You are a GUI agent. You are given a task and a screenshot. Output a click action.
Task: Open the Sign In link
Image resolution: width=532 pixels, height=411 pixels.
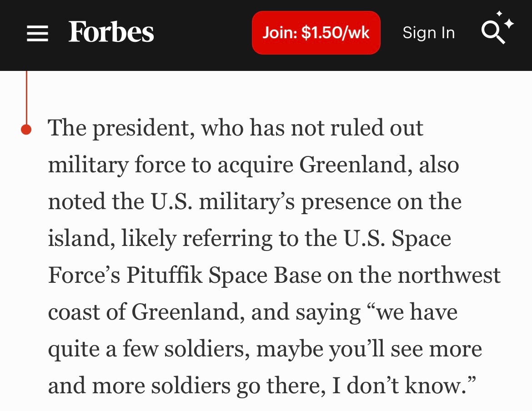click(x=428, y=33)
